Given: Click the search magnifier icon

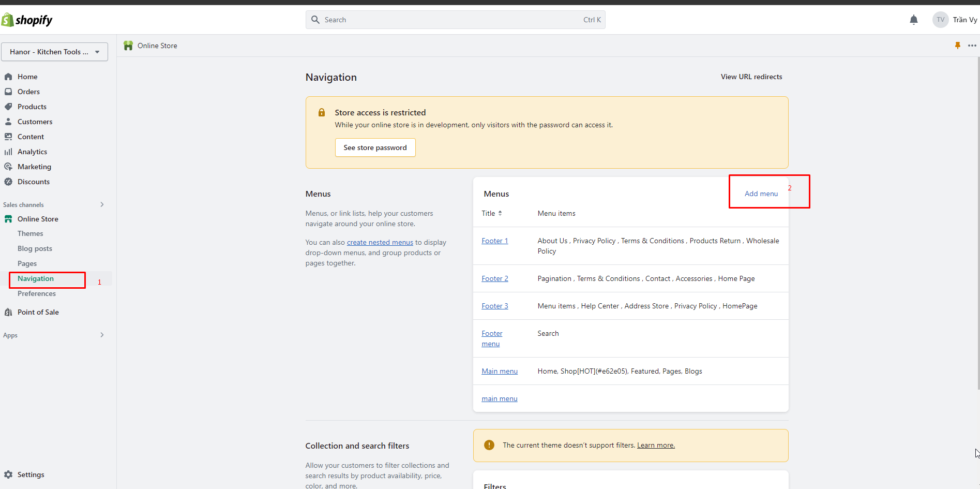Looking at the screenshot, I should [315, 20].
